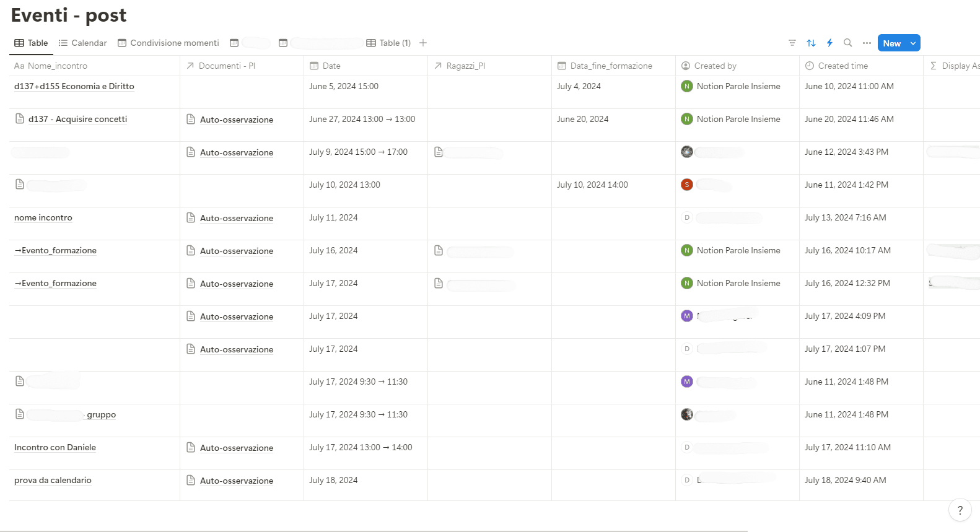Click created time June 12, 2024 3:43 PM
Image resolution: width=980 pixels, height=532 pixels.
coord(846,152)
